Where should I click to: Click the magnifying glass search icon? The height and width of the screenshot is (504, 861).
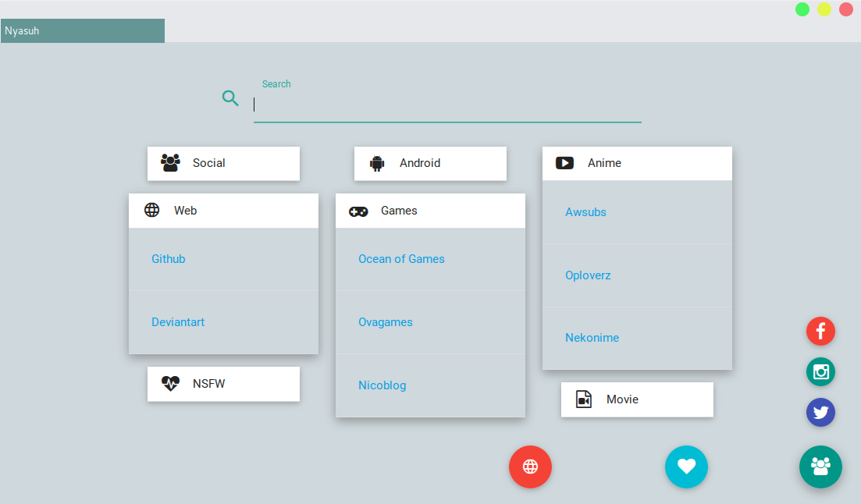tap(230, 98)
